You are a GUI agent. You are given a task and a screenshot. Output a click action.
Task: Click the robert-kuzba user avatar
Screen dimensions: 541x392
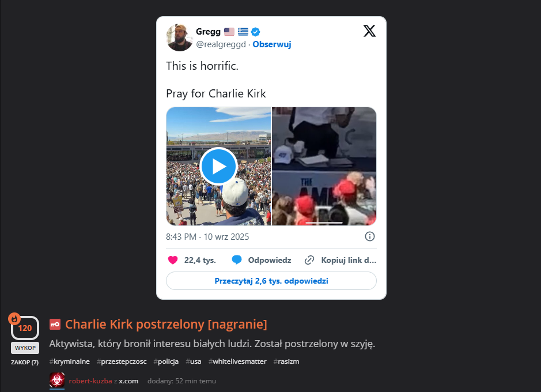[57, 380]
